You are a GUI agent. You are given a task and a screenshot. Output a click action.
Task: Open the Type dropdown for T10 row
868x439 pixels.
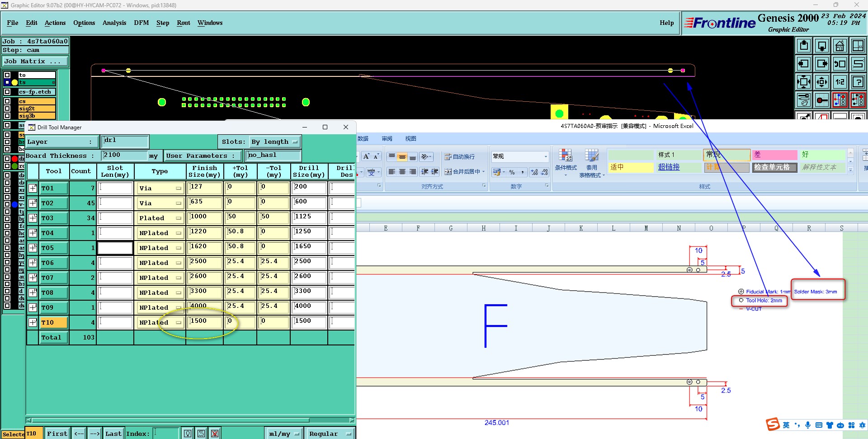(x=160, y=322)
